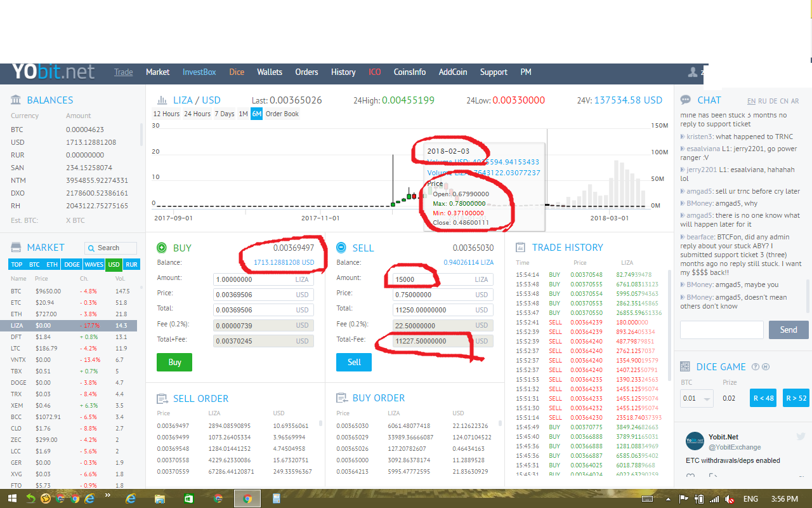Screen dimensions: 812x508
Task: Bet on R > 52
Action: point(796,398)
